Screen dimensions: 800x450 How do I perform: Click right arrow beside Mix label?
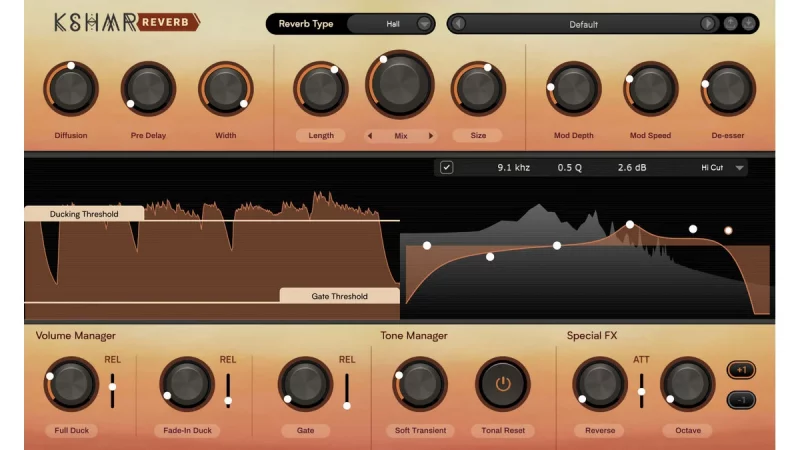coord(431,136)
